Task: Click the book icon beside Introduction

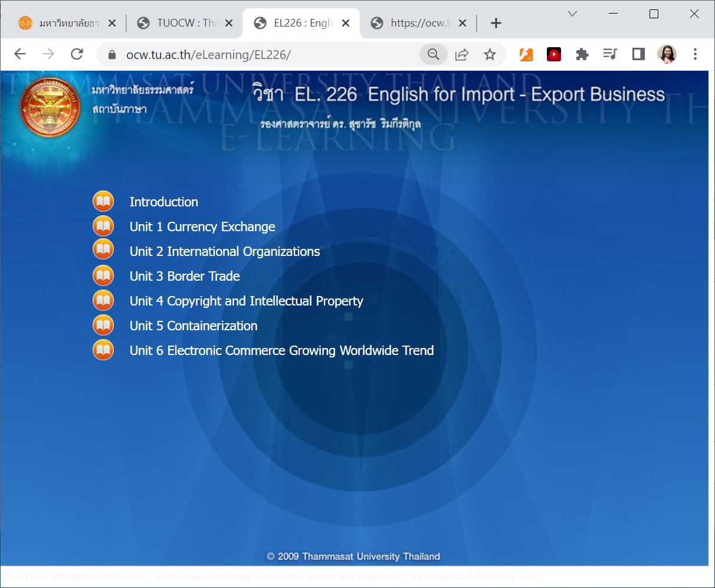Action: coord(103,202)
